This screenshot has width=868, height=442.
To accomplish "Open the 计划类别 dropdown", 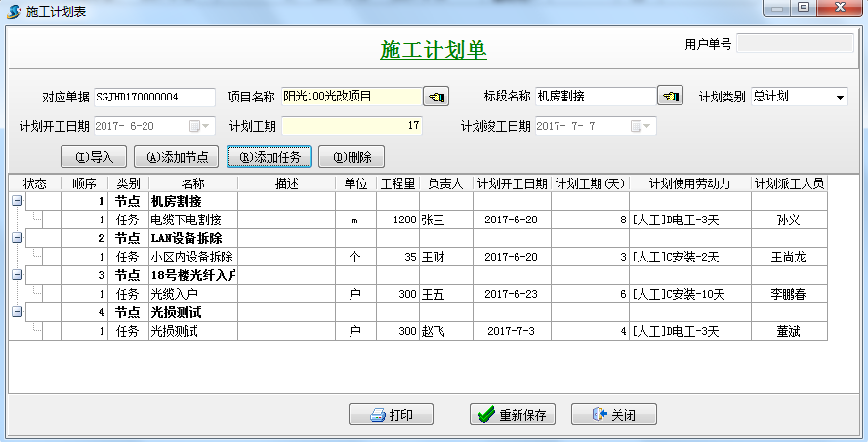I will point(840,97).
